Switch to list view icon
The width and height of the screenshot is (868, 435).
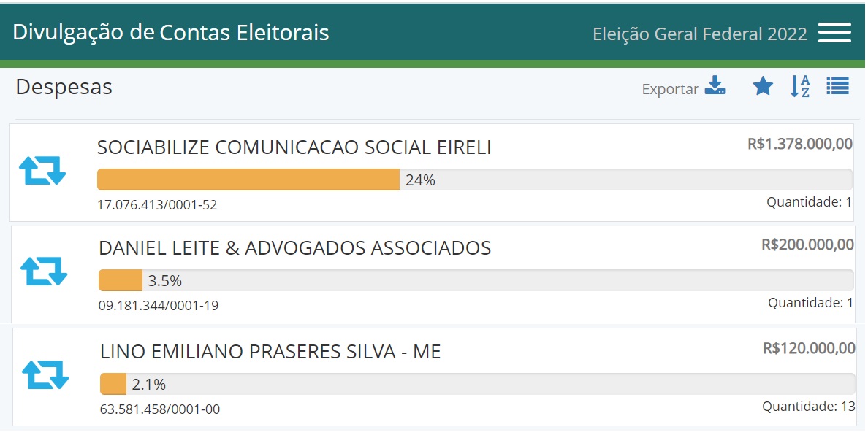point(837,86)
